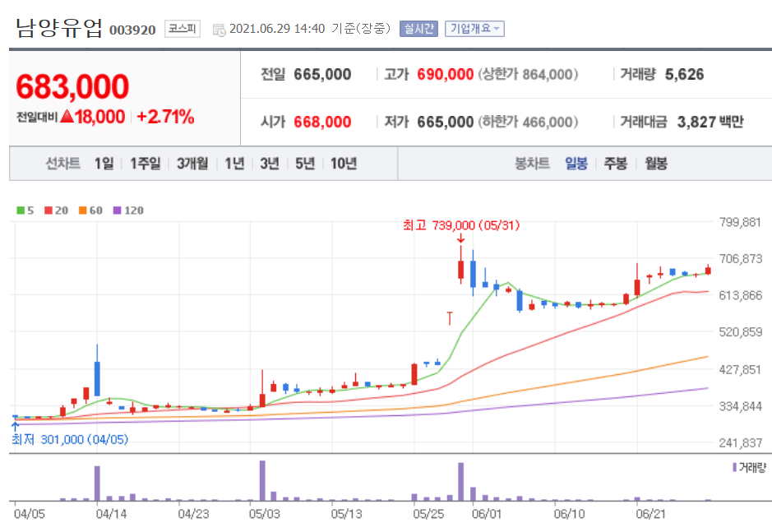772x532 pixels.
Task: Select the 3년 line chart tab
Action: coord(270,163)
